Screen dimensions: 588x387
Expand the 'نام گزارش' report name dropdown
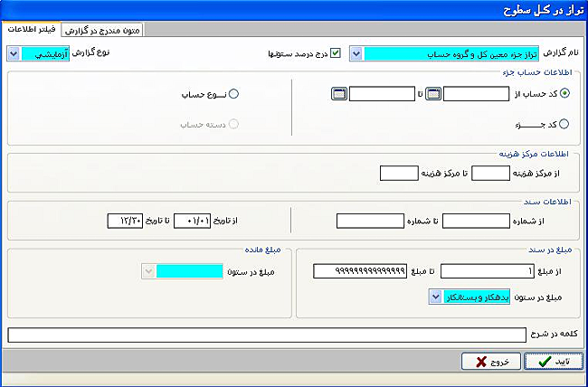tap(356, 53)
